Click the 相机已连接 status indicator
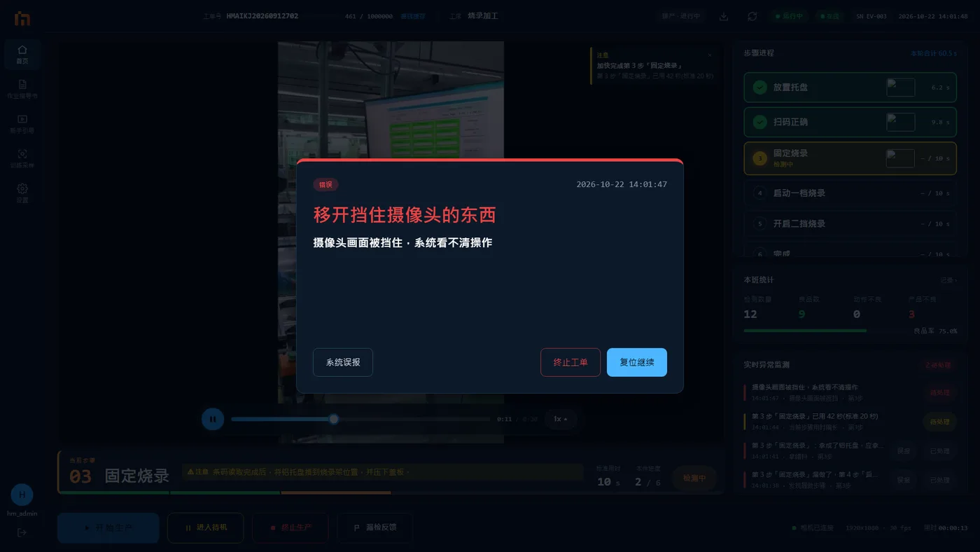The width and height of the screenshot is (980, 552). point(813,527)
